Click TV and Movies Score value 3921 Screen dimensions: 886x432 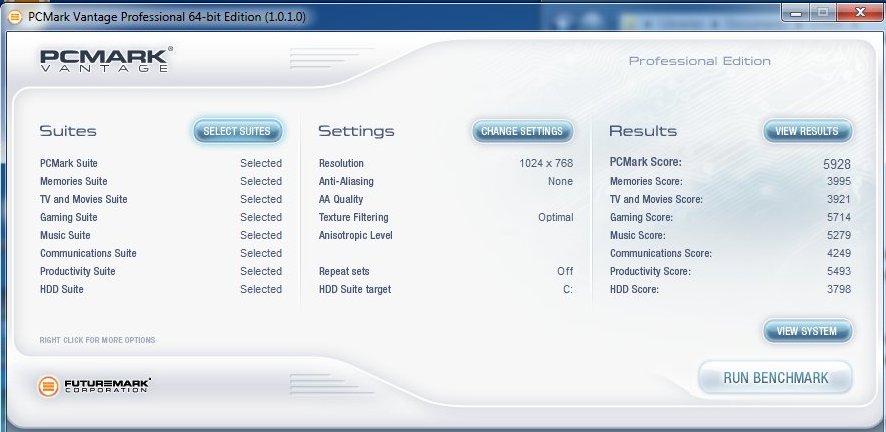pyautogui.click(x=839, y=199)
